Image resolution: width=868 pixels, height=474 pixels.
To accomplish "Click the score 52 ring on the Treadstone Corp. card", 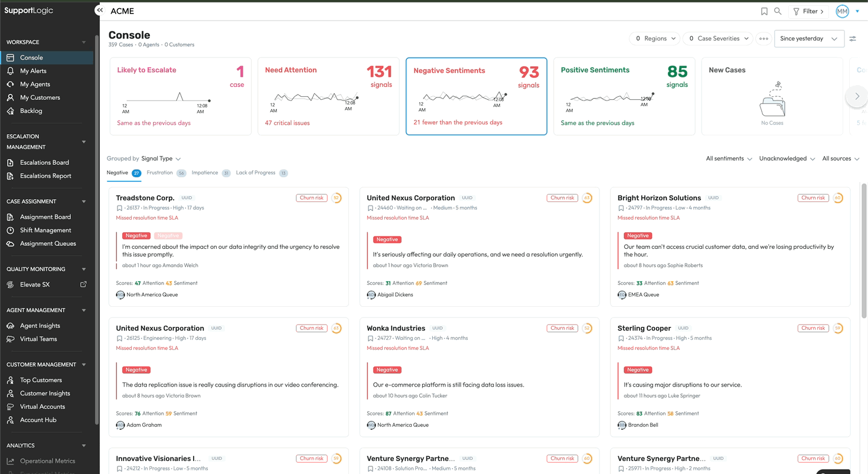I will point(336,198).
